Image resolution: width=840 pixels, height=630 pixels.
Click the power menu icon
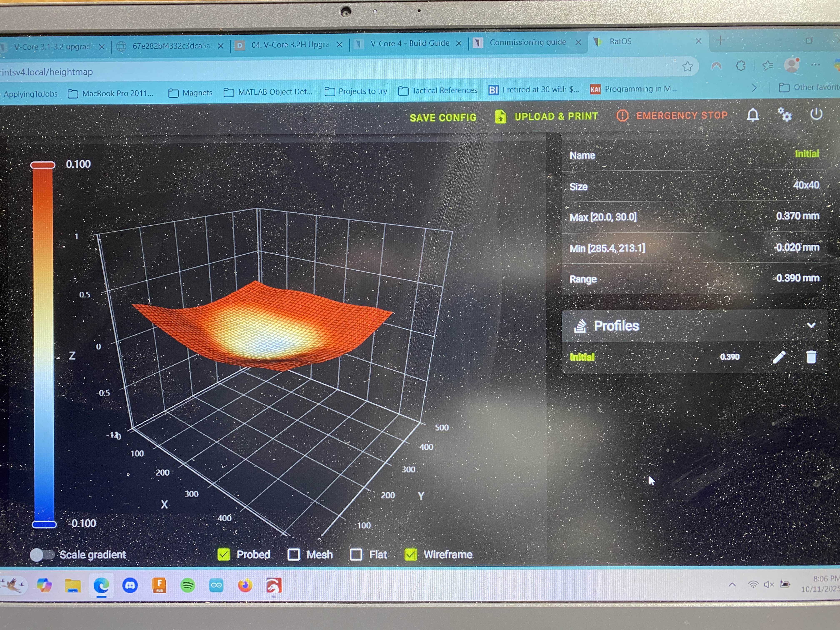tap(816, 114)
